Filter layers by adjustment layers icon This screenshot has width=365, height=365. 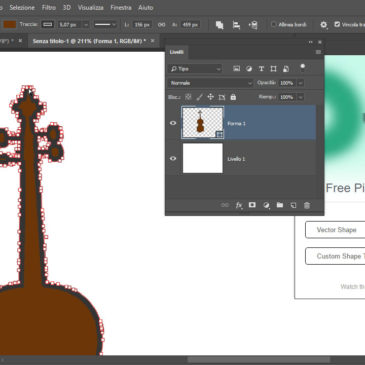(249, 69)
